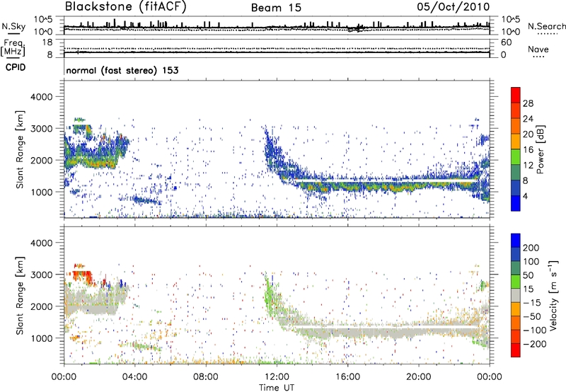The width and height of the screenshot is (566, 392).
Task: Click the power scale value '16'
Action: [528, 150]
